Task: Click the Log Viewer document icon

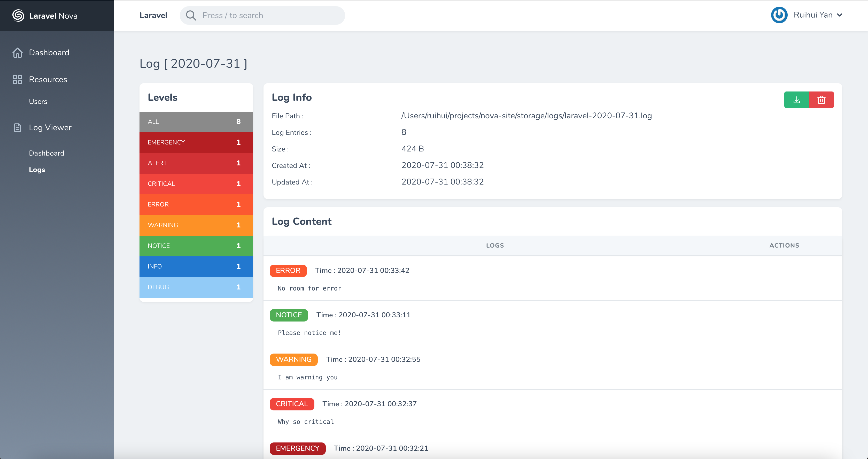Action: pos(18,128)
